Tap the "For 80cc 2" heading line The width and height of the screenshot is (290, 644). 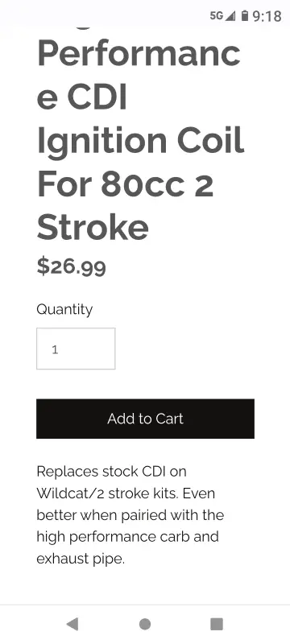point(126,184)
